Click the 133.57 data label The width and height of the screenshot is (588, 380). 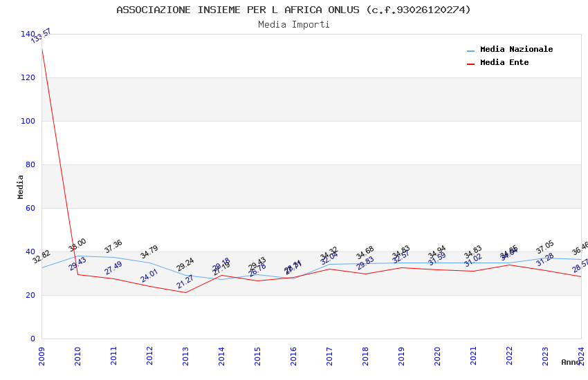click(41, 35)
